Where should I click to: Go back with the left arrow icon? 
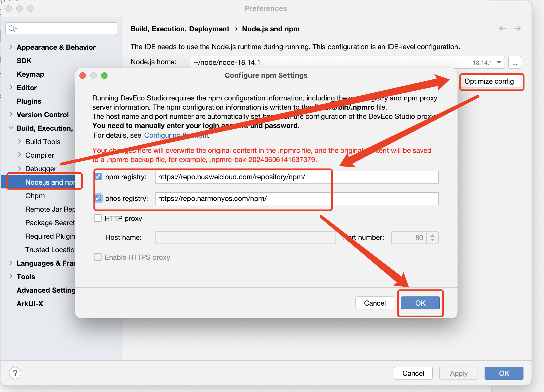(x=502, y=29)
